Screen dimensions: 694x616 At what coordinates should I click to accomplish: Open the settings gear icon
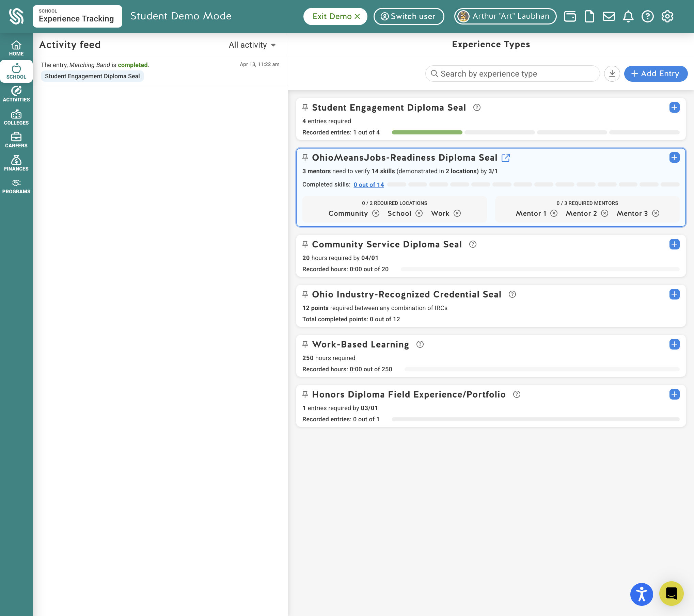667,16
